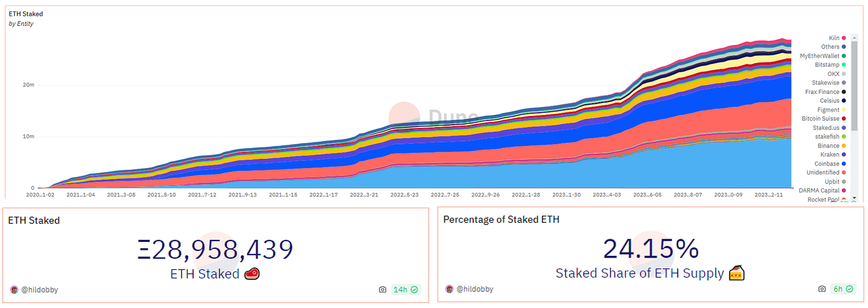Click the camera icon in ETH Staked panel
The image size is (868, 308).
click(382, 290)
